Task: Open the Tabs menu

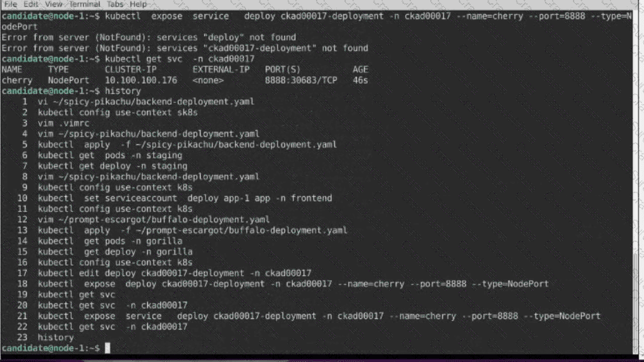Action: [115, 4]
